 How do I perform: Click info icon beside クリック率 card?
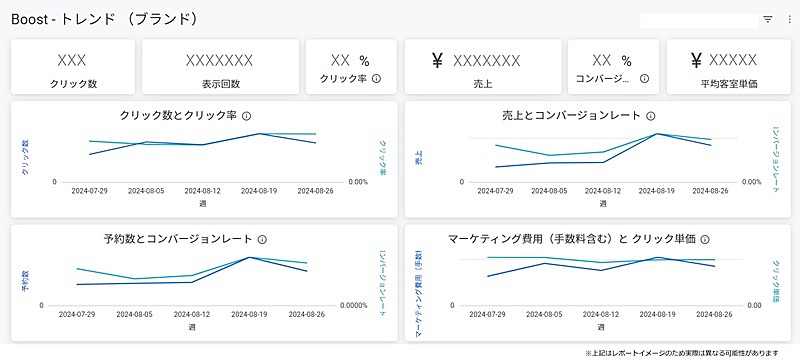[377, 79]
